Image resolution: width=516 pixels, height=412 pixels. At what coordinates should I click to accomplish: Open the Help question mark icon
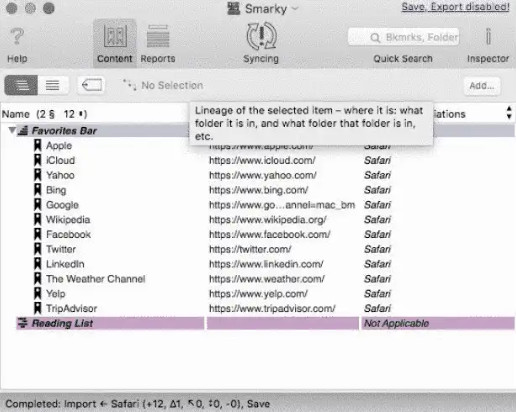pos(17,36)
